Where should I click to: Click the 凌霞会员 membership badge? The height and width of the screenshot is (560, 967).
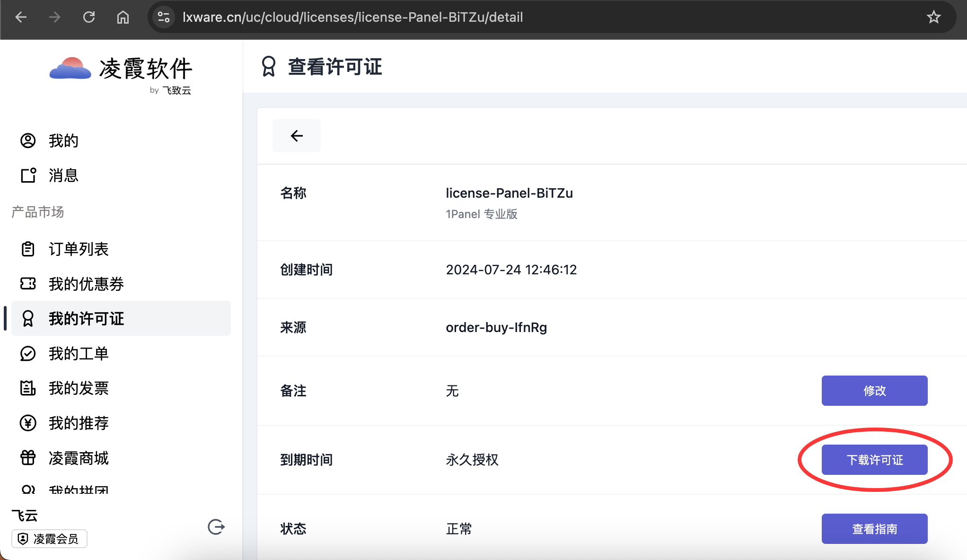49,539
